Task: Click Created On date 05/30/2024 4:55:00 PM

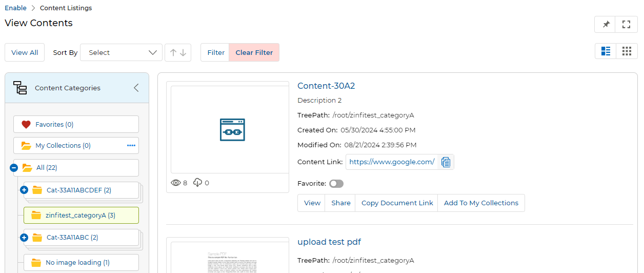Action: coord(378,130)
